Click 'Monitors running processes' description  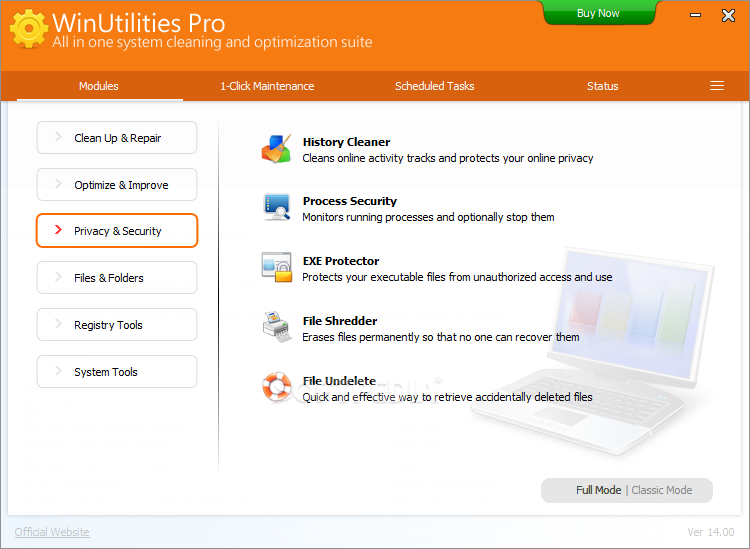tap(428, 217)
